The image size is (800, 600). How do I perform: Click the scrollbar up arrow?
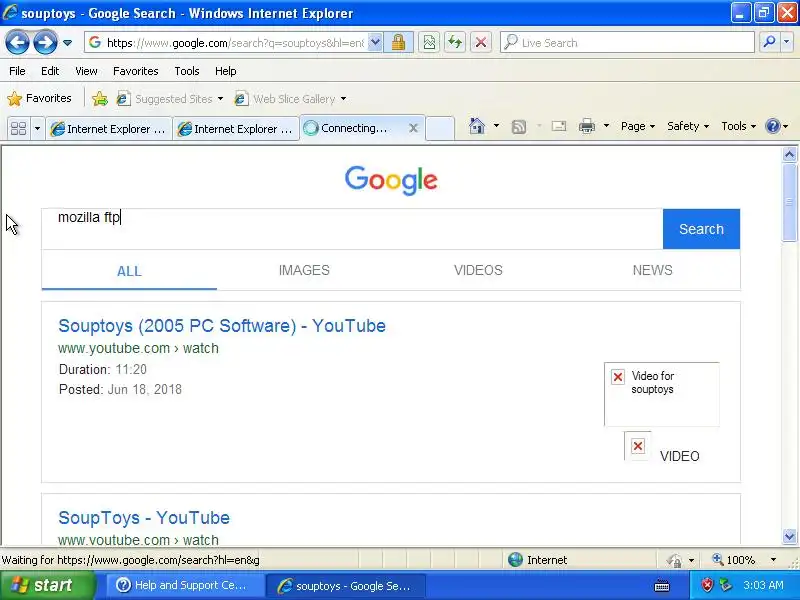coord(789,154)
